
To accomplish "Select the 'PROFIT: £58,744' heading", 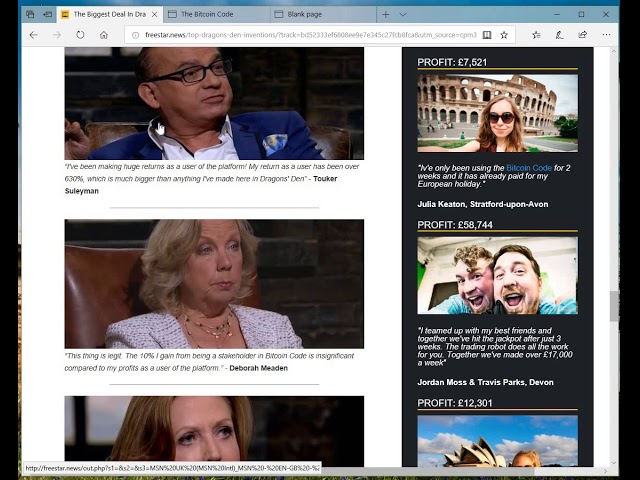I will coord(455,225).
